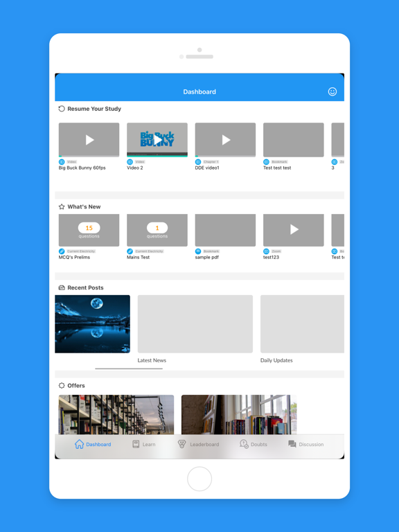399x532 pixels.
Task: Open the Daily Updates post card
Action: click(302, 324)
